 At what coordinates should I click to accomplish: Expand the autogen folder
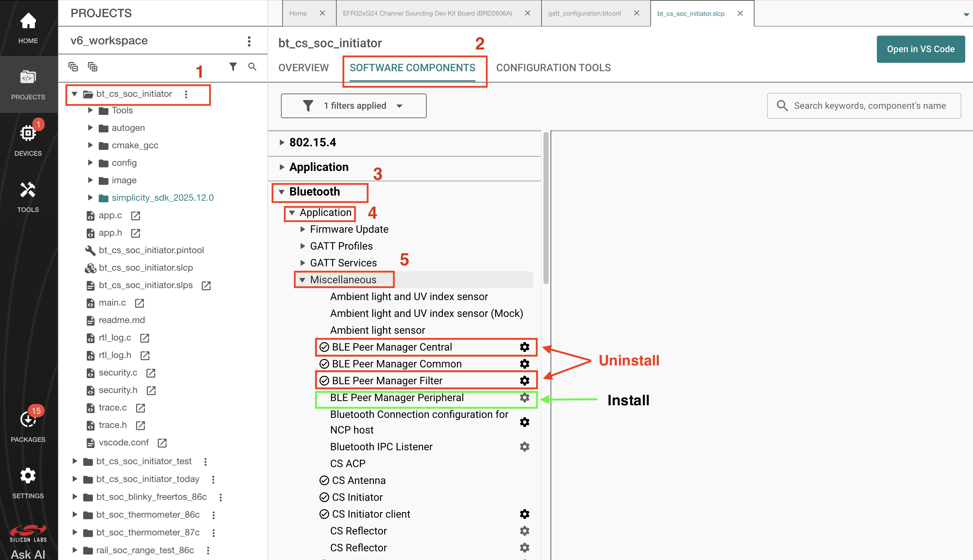click(90, 128)
